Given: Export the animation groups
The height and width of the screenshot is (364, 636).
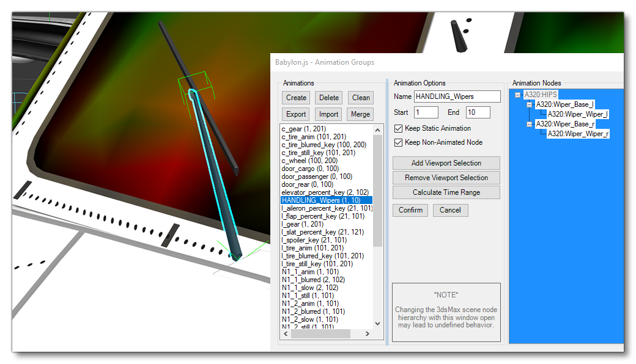Looking at the screenshot, I should pos(295,114).
